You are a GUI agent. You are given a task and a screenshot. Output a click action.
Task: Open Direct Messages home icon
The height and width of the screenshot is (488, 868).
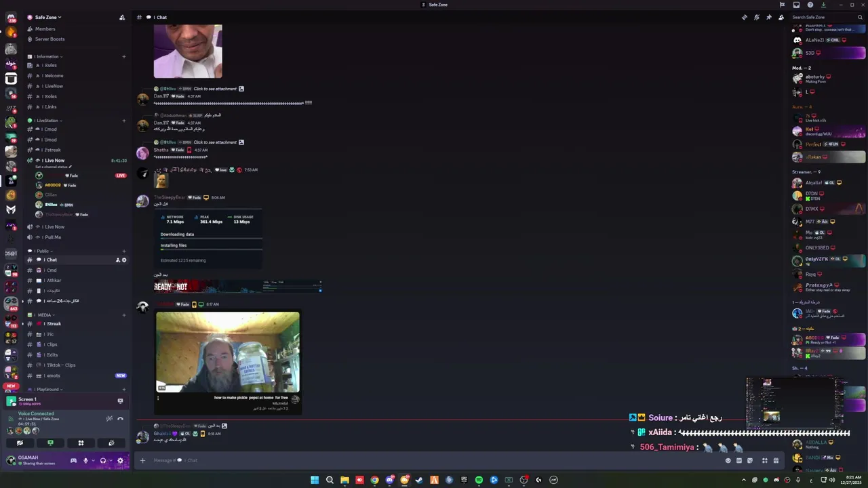(x=11, y=18)
